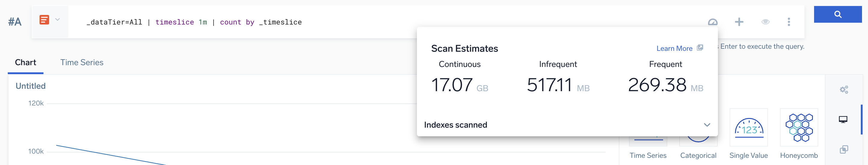The width and height of the screenshot is (868, 165).
Task: Select the Honeycomb chart type
Action: [x=799, y=128]
